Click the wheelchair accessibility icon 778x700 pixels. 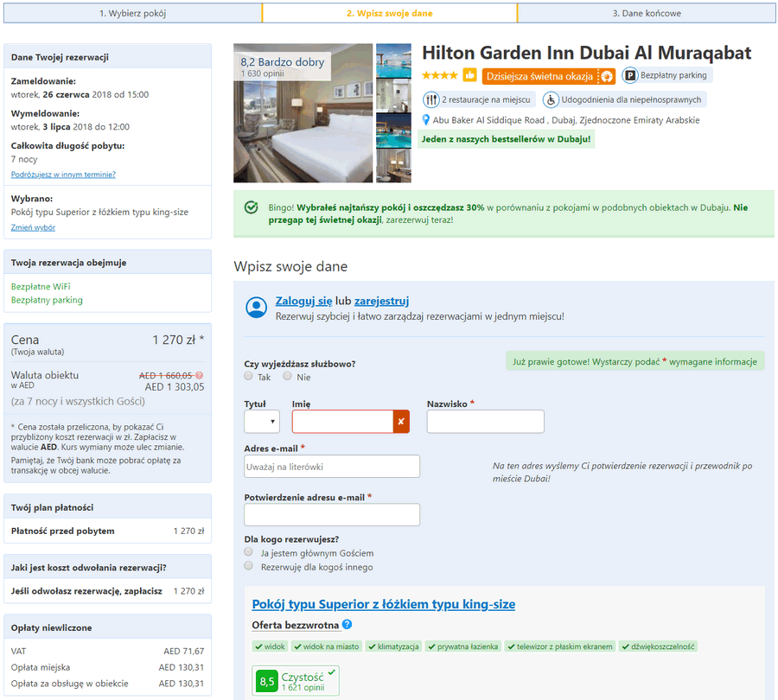[x=551, y=99]
